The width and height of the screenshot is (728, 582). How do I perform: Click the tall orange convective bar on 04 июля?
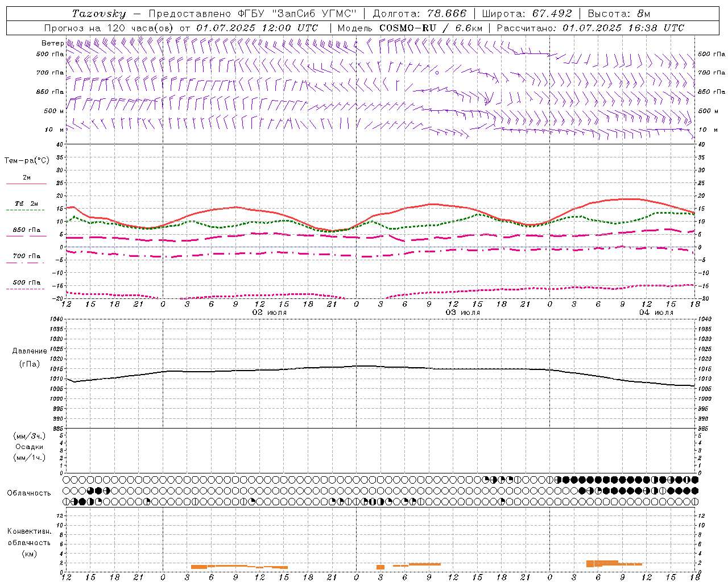click(x=602, y=563)
